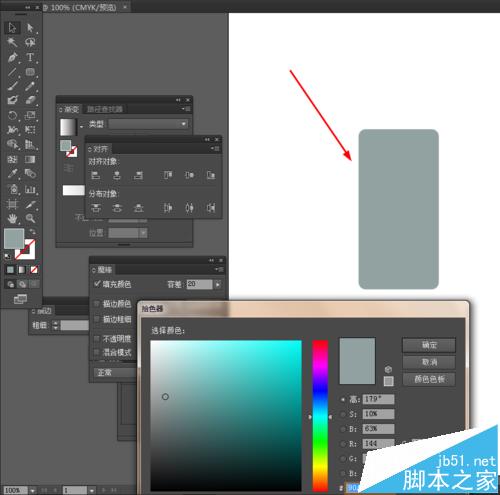The width and height of the screenshot is (500, 495).
Task: Toggle 填充颜色 checkbox in Magic Wand panel
Action: (97, 284)
